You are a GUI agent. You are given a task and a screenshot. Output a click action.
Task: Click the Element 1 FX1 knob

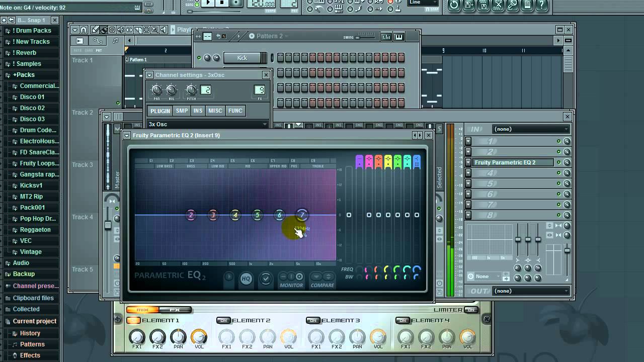click(x=137, y=337)
